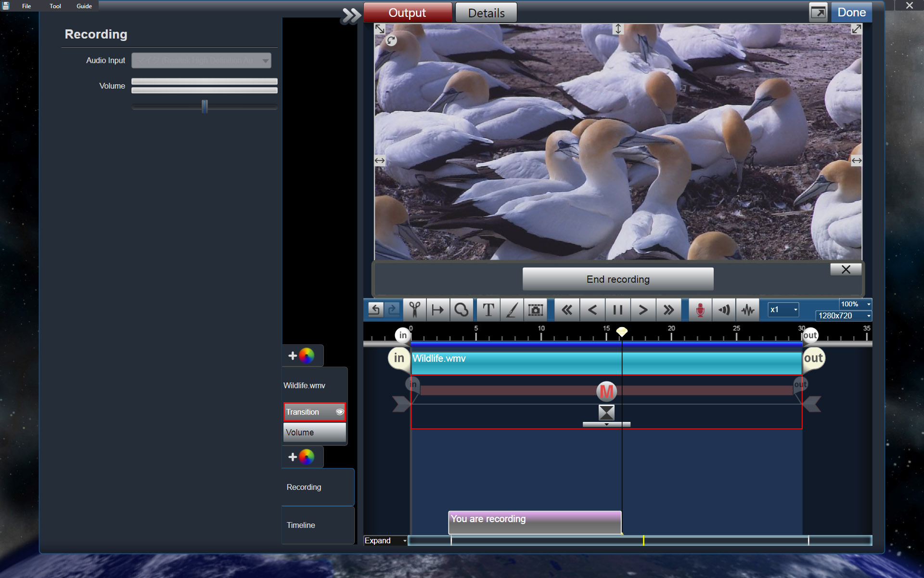924x578 pixels.
Task: Switch to the Details tab
Action: (486, 13)
